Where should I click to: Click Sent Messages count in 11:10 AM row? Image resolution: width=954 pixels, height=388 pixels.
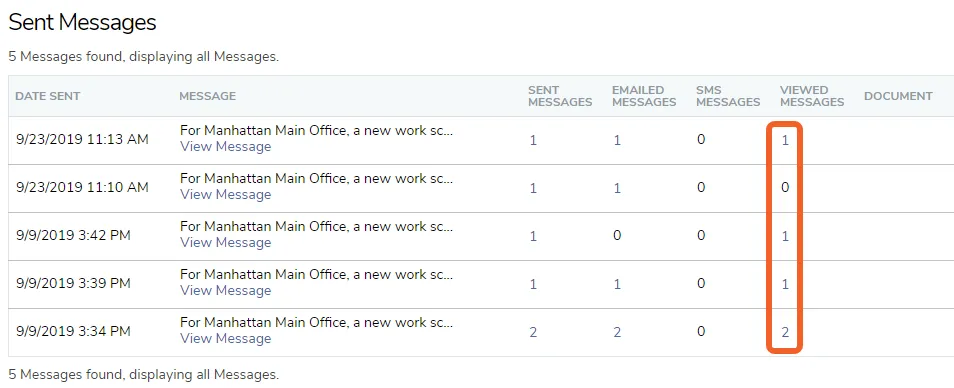click(533, 189)
